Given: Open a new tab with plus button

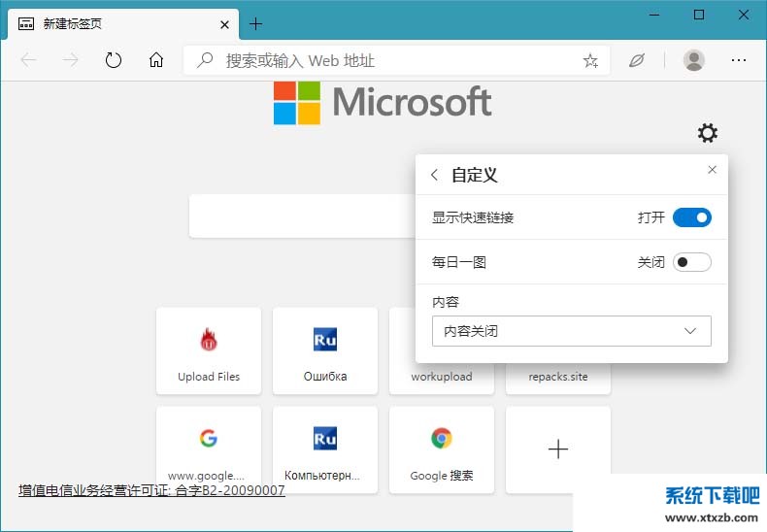Looking at the screenshot, I should point(256,23).
